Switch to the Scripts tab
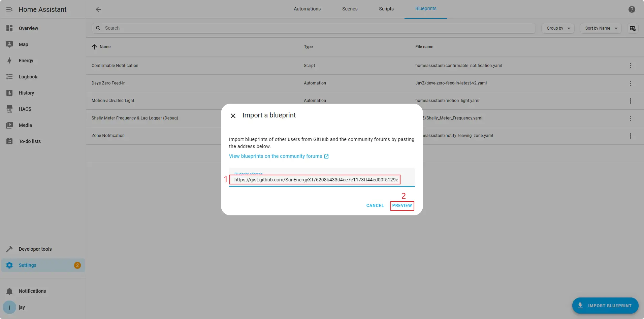 coord(386,9)
